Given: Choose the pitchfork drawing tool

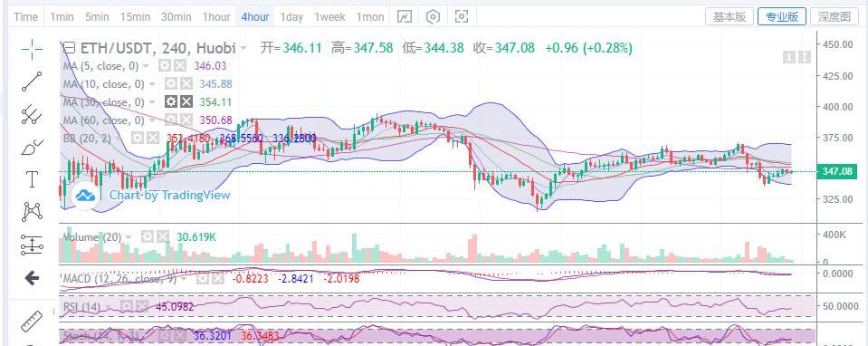Looking at the screenshot, I should tap(32, 115).
